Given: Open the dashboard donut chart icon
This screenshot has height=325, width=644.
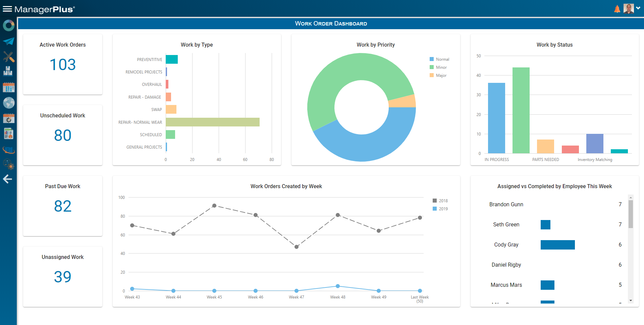Looking at the screenshot, I should coord(8,25).
